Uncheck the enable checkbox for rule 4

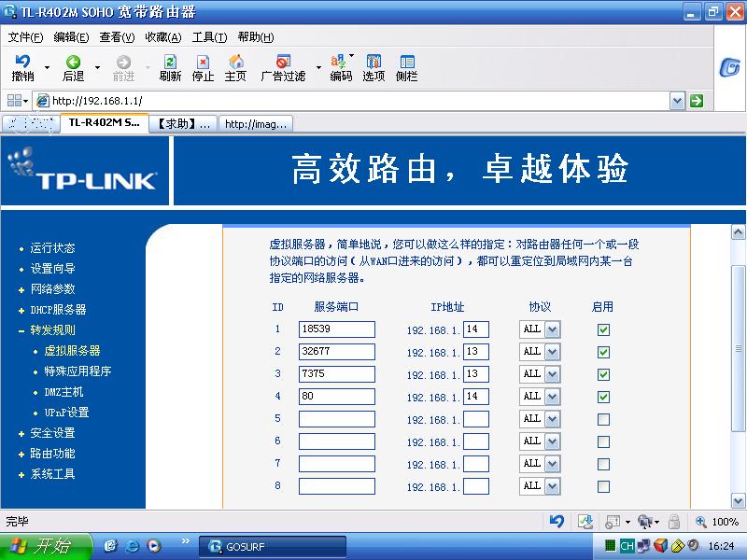pos(603,397)
